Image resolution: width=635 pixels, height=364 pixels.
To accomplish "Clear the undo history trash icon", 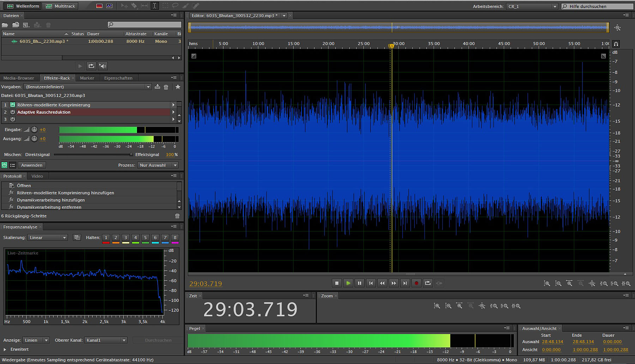I will 177,216.
